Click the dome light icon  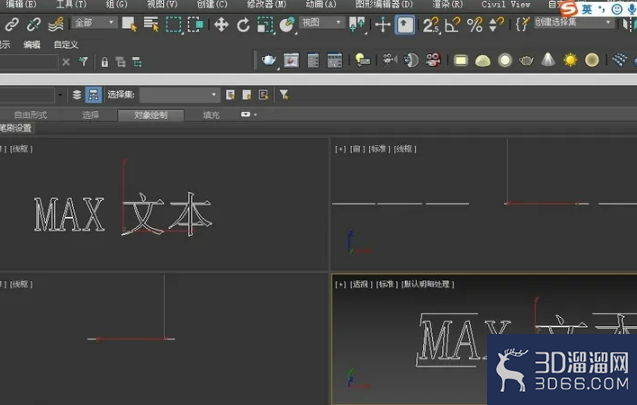tap(483, 61)
